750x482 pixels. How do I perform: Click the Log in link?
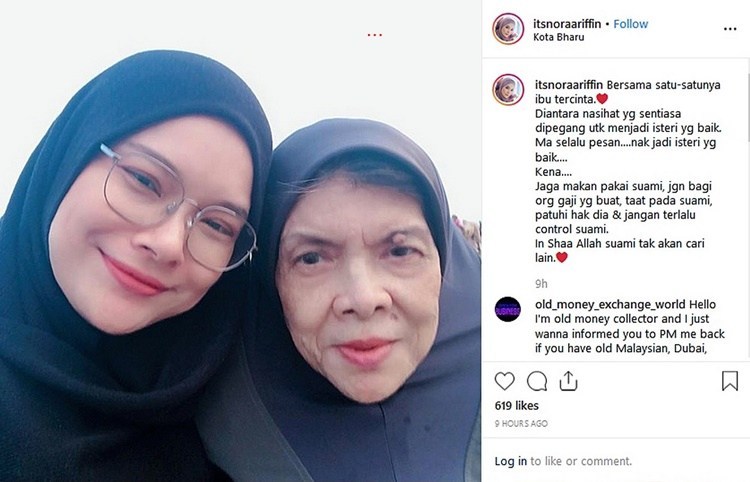point(510,461)
